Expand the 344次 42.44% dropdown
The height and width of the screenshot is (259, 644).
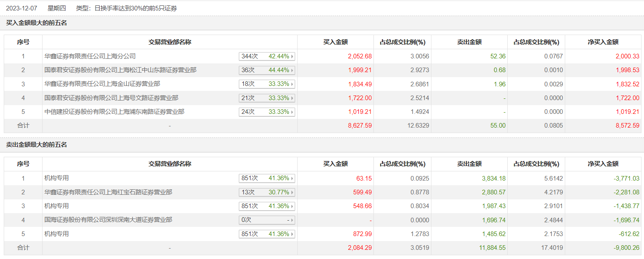pyautogui.click(x=267, y=56)
